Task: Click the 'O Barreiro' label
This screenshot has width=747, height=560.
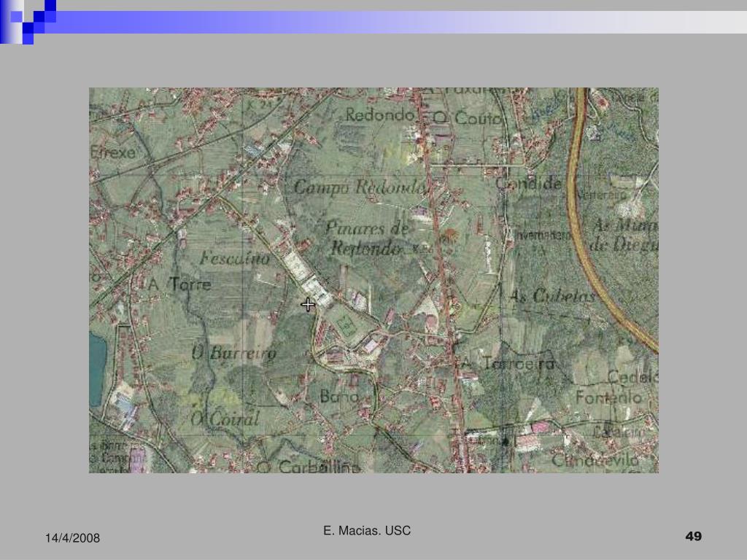Action: 233,353
